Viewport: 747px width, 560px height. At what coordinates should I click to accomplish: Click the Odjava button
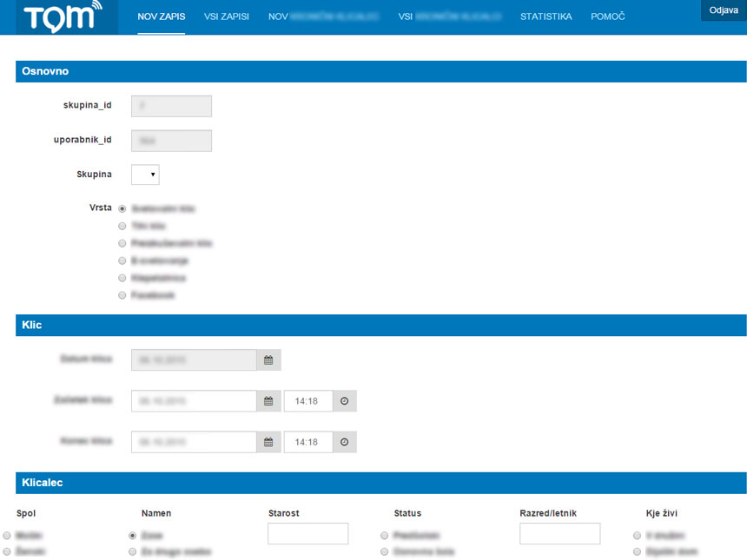[723, 10]
